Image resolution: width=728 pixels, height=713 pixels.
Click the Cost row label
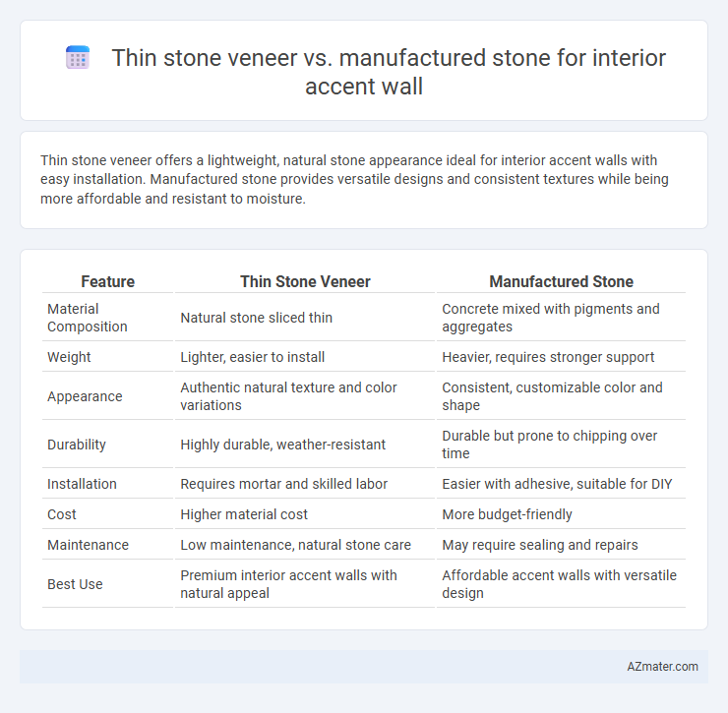click(x=62, y=514)
